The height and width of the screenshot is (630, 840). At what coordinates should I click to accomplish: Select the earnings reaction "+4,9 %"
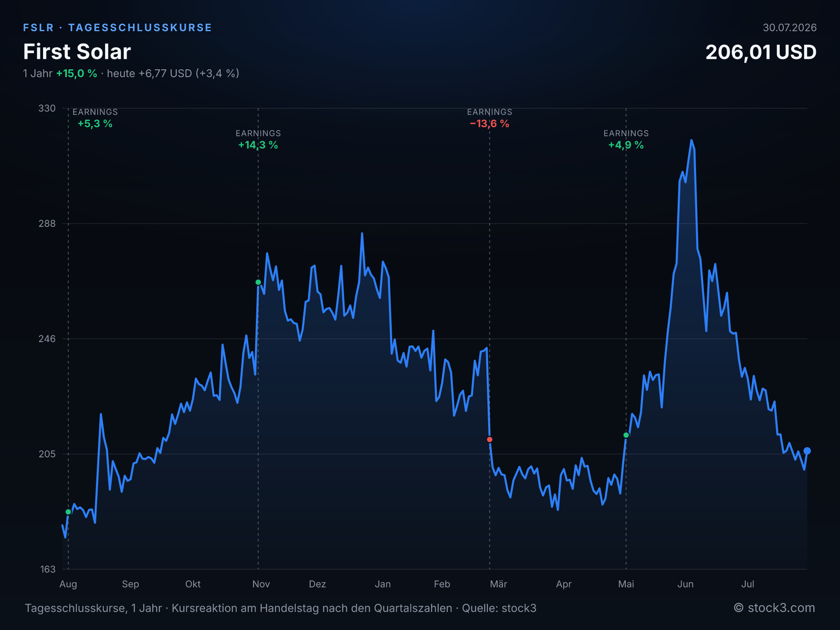point(626,145)
